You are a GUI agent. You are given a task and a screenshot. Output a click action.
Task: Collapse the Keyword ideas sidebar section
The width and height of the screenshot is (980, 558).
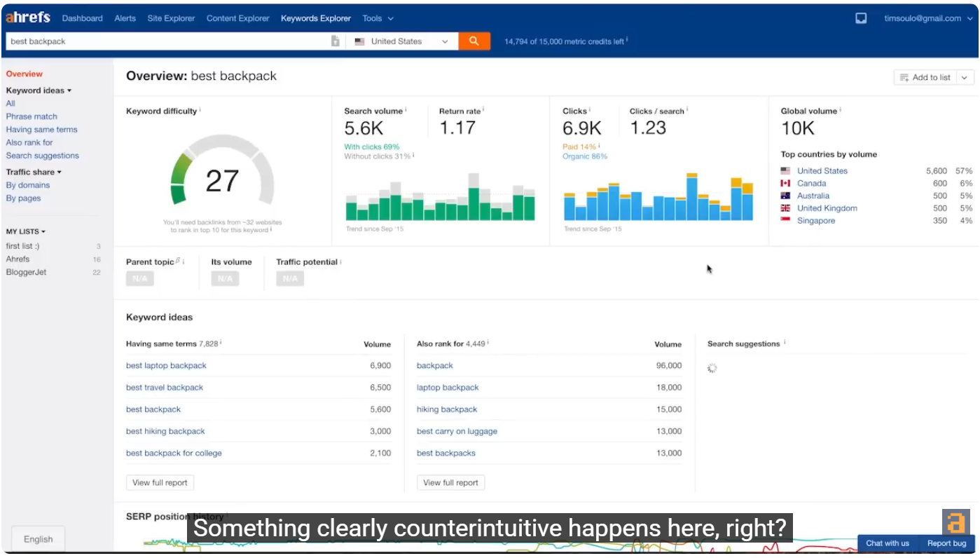point(39,90)
